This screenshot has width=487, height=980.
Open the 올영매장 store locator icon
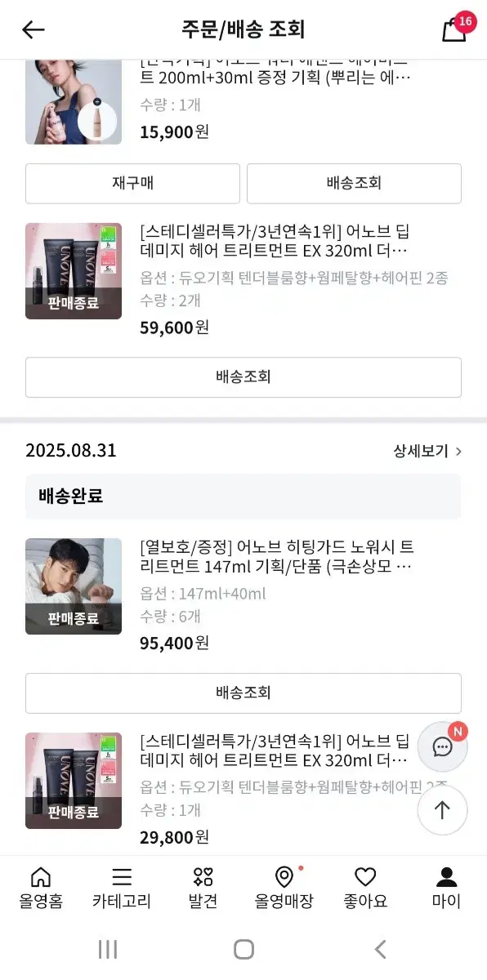284,888
